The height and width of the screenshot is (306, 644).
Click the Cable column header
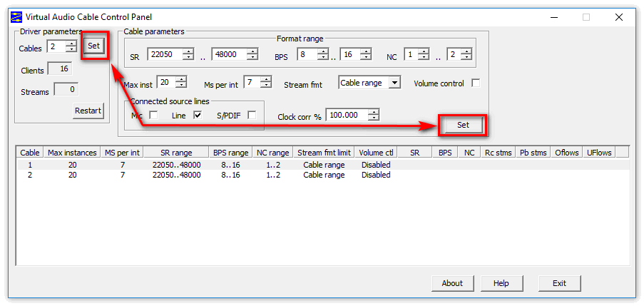pyautogui.click(x=30, y=153)
